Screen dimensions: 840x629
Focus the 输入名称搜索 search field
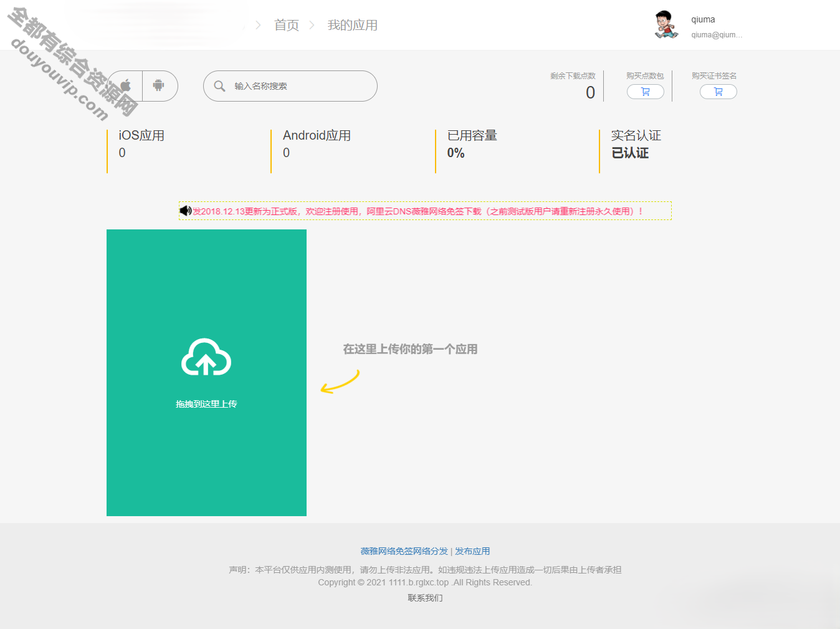pos(290,86)
